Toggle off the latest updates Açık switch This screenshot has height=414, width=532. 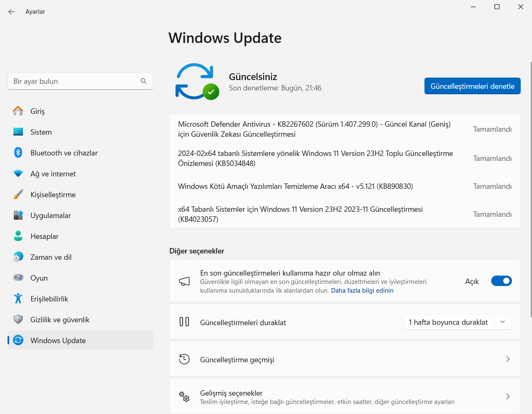tap(501, 281)
